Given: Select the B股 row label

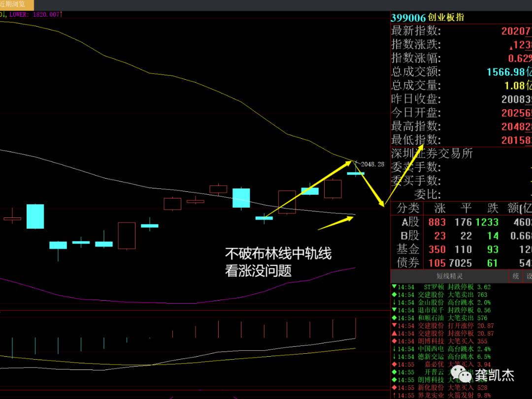Looking at the screenshot, I should coord(410,236).
